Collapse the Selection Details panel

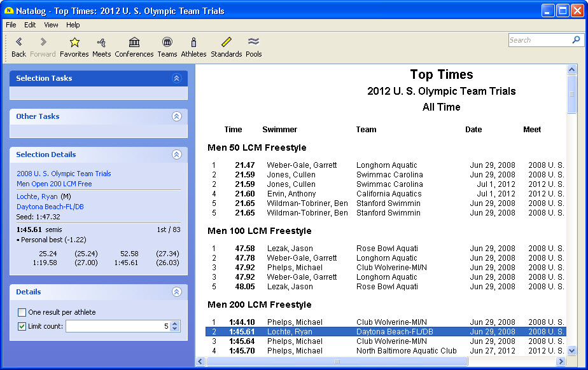coord(177,154)
